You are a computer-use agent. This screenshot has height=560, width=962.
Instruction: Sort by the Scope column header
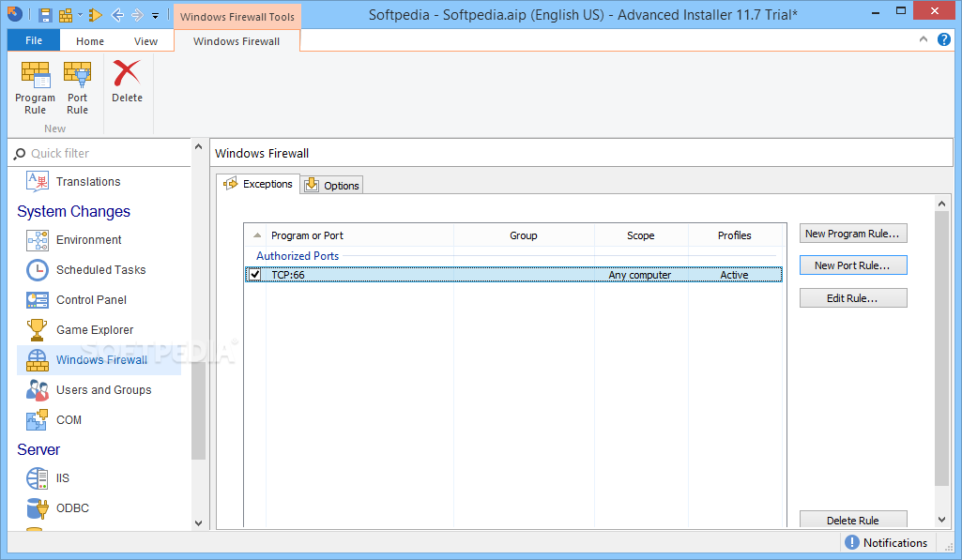click(x=640, y=235)
